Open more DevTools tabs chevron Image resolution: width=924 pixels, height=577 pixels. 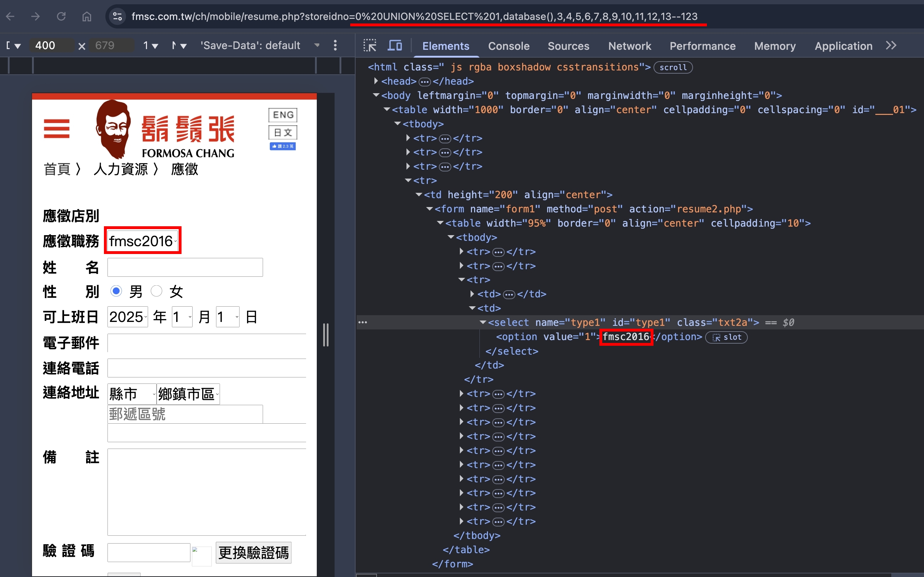(891, 46)
